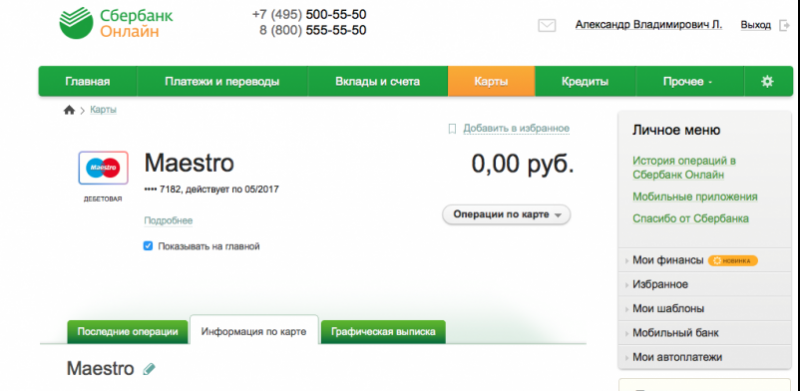Image resolution: width=800 pixels, height=391 pixels.
Task: Click Добавить в избранное link
Action: click(516, 129)
